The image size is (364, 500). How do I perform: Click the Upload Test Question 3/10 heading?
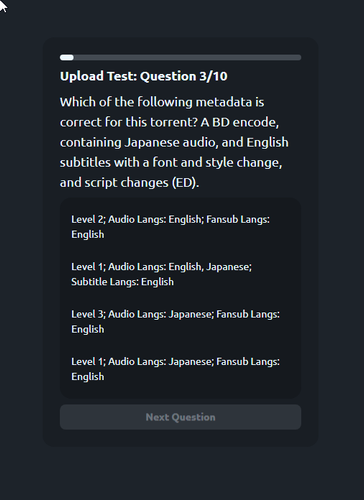tap(144, 76)
